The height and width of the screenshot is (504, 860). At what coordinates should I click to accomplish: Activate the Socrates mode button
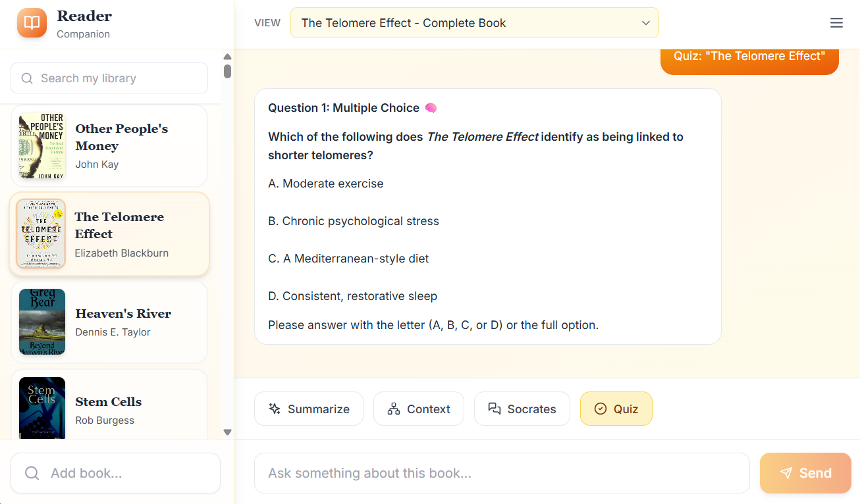522,409
